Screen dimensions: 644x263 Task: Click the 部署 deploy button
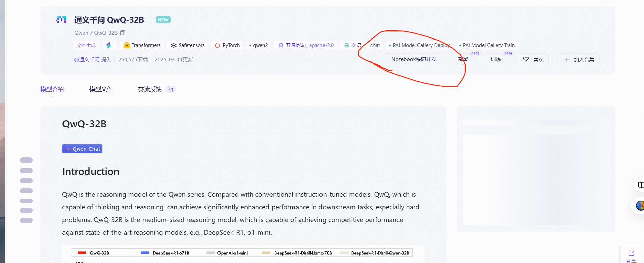pyautogui.click(x=463, y=59)
